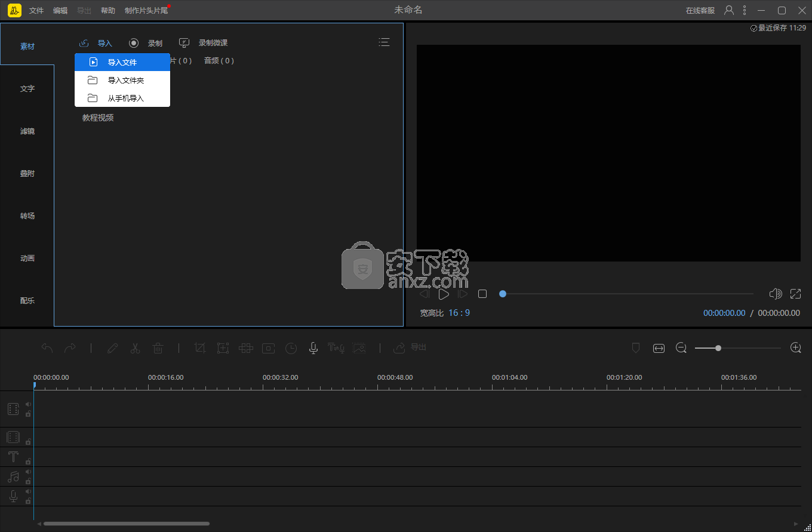Enter fullscreen preview mode
This screenshot has width=812, height=532.
click(795, 294)
